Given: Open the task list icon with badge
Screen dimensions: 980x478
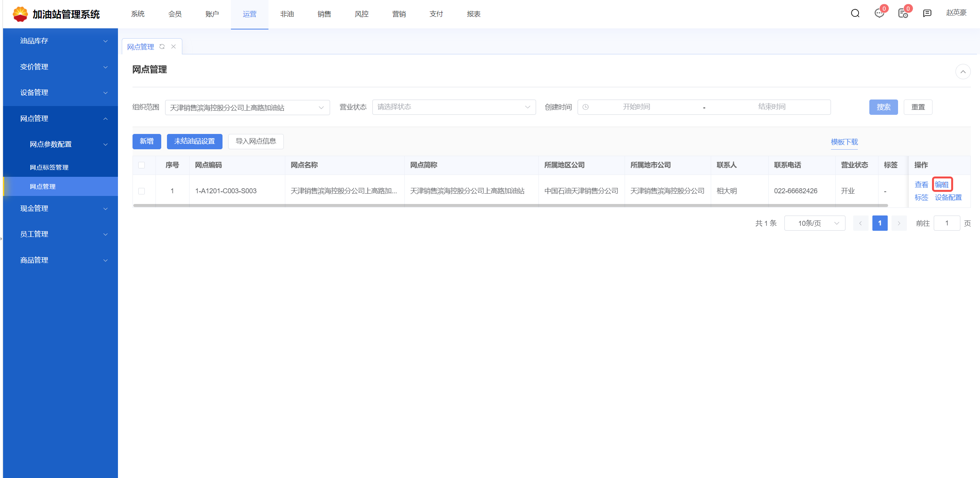Looking at the screenshot, I should 903,14.
